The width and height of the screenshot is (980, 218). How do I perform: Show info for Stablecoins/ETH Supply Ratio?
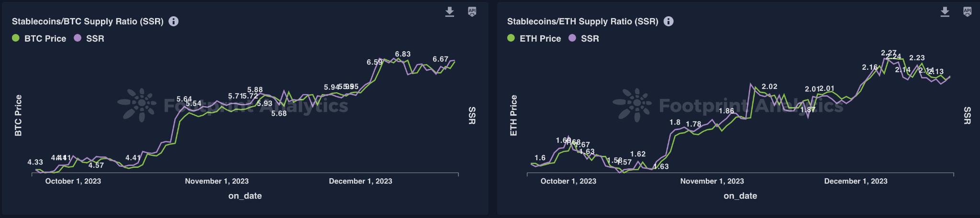669,22
